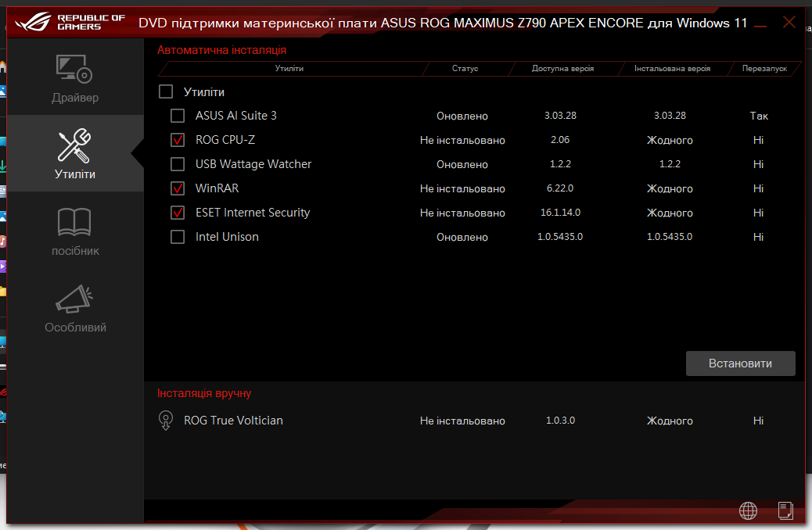Check the Intel Unison checkbox

point(177,236)
